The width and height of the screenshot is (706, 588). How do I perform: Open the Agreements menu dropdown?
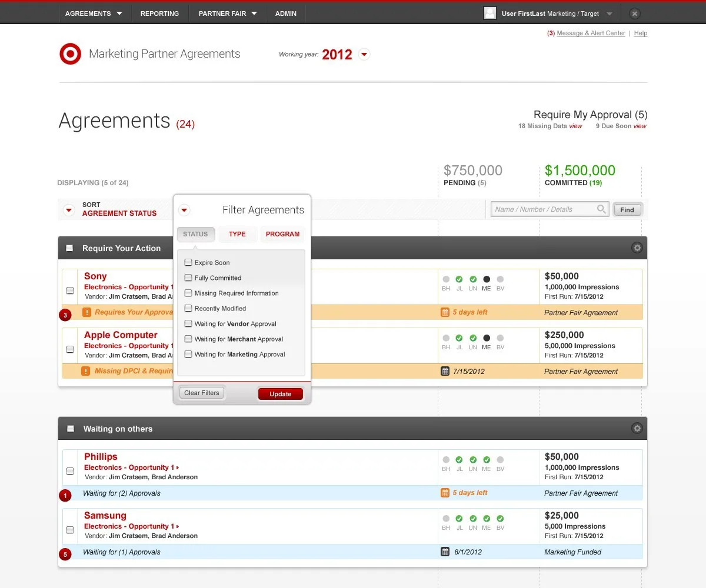click(119, 14)
